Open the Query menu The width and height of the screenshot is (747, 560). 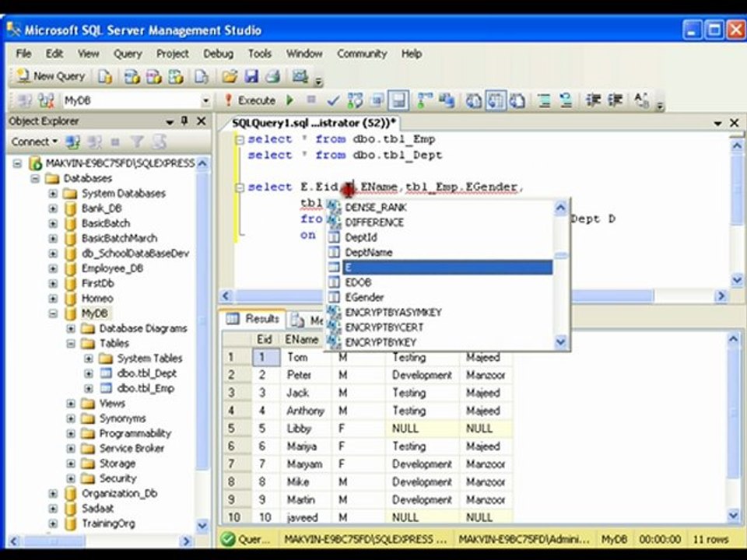128,54
